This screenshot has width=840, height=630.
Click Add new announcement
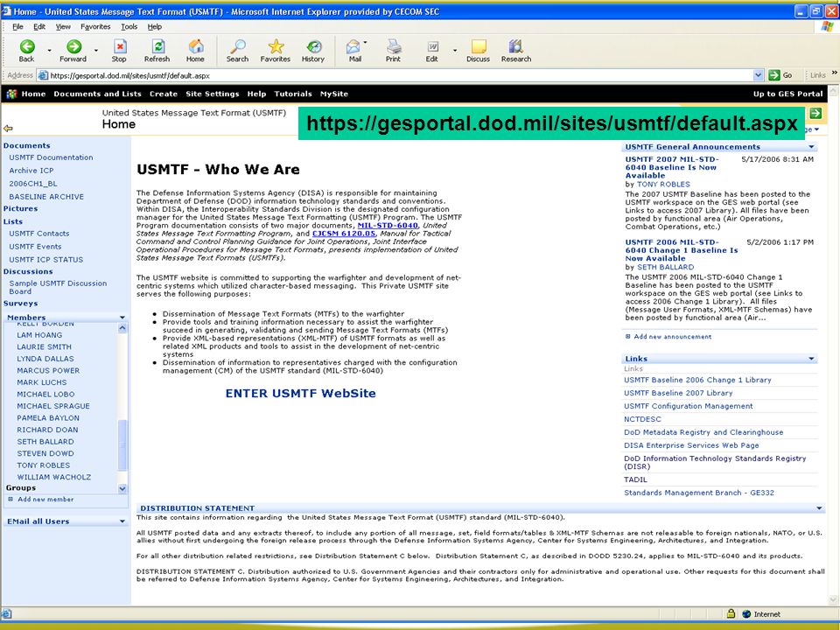673,337
